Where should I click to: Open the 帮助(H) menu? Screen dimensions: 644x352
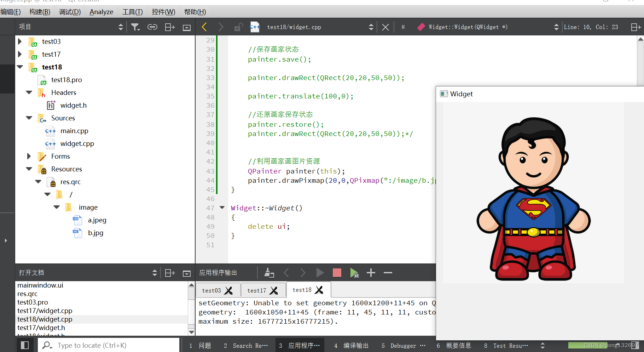[195, 12]
